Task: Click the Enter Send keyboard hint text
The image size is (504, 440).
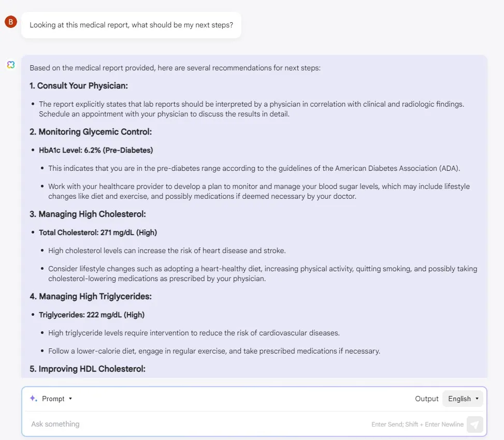Action: (417, 424)
